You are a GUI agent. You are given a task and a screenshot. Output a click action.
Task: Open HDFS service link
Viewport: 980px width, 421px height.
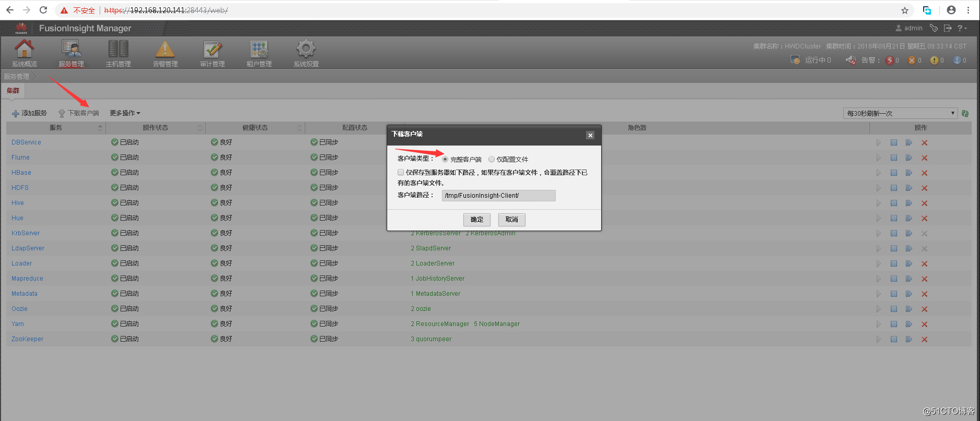click(x=20, y=188)
